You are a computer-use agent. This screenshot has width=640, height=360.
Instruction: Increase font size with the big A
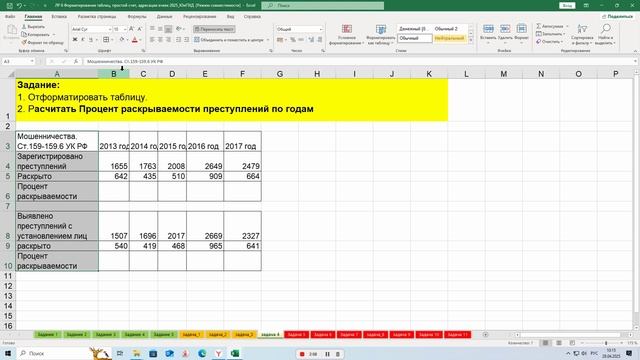pyautogui.click(x=131, y=29)
